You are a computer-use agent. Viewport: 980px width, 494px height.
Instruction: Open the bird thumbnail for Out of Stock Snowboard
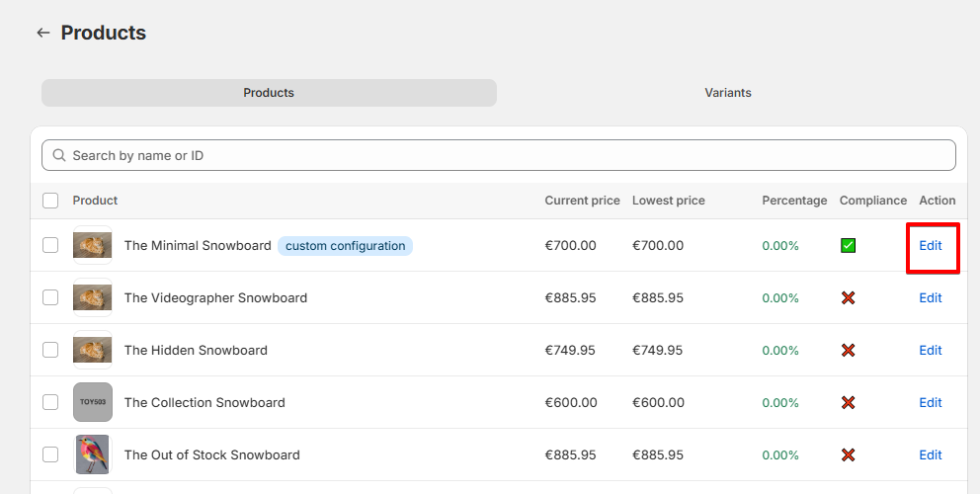pos(93,454)
